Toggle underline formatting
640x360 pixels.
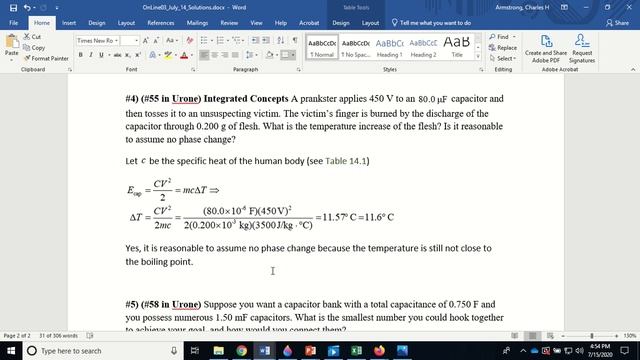[101, 55]
